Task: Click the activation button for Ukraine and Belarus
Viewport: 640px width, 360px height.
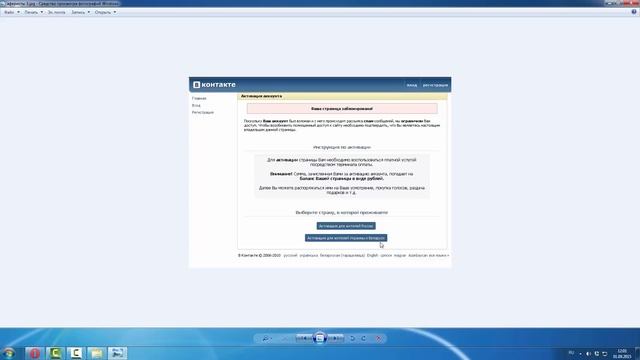Action: (346, 238)
